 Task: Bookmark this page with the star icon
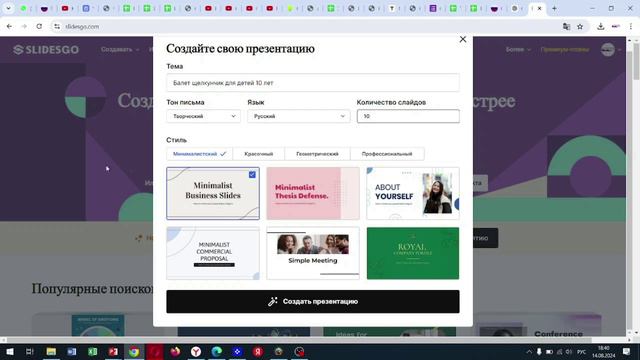(580, 27)
